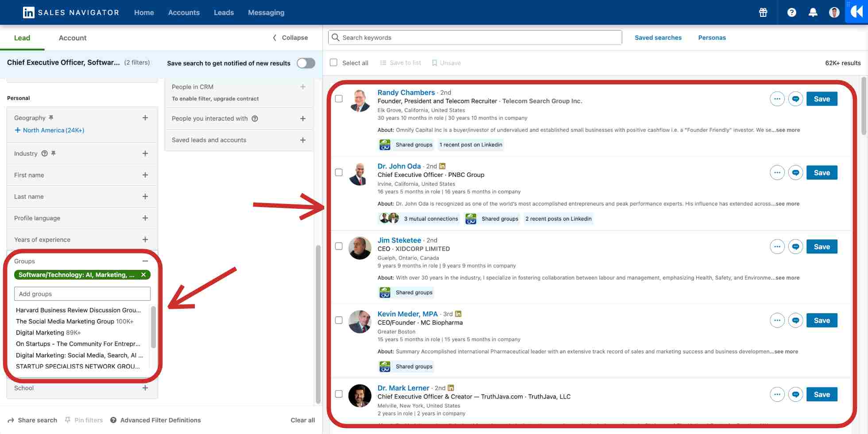Collapse the filter panel
The height and width of the screenshot is (434, 868).
[290, 38]
